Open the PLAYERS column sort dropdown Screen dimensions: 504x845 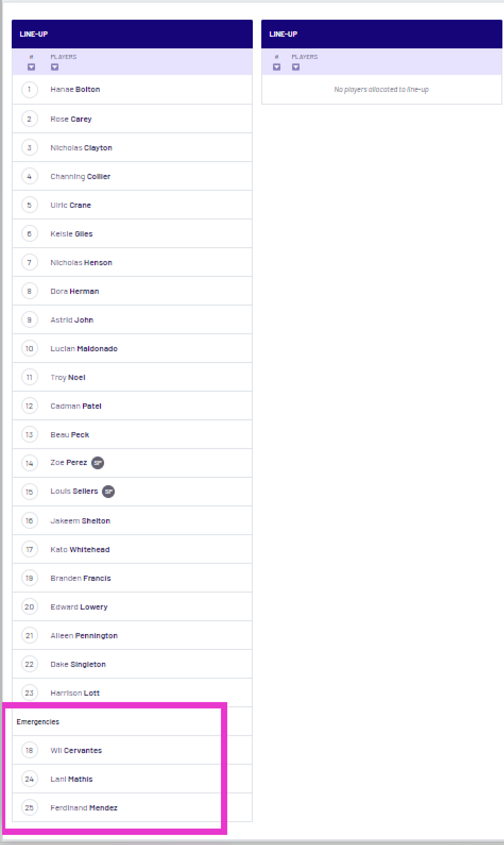pos(54,66)
